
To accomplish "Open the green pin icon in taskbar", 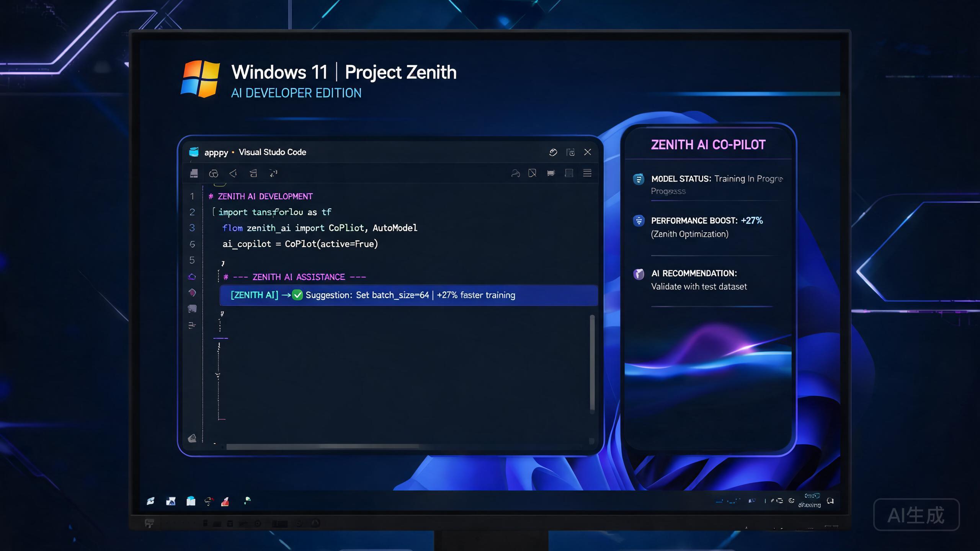I will (247, 500).
